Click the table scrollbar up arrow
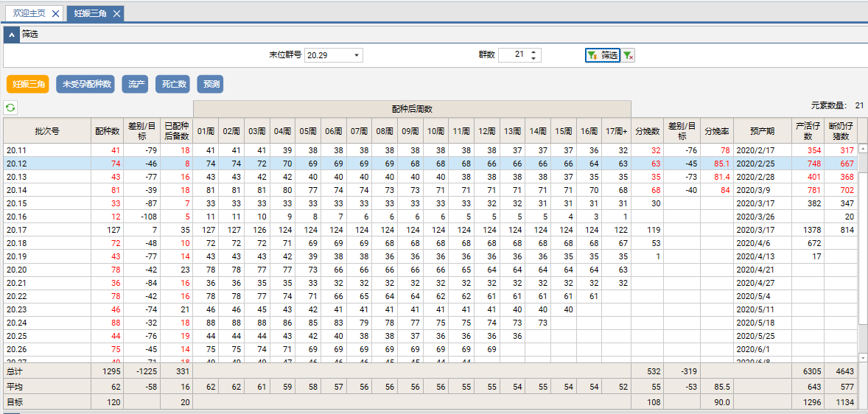868x414 pixels. tap(863, 148)
